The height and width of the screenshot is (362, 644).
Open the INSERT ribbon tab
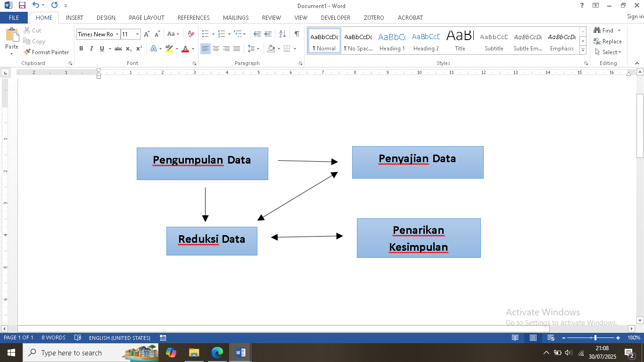74,18
